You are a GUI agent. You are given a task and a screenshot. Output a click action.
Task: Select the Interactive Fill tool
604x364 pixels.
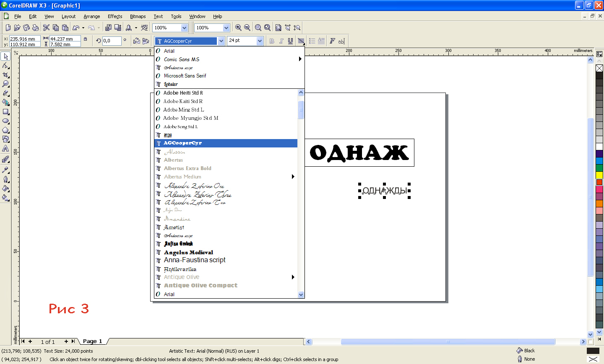coord(5,198)
